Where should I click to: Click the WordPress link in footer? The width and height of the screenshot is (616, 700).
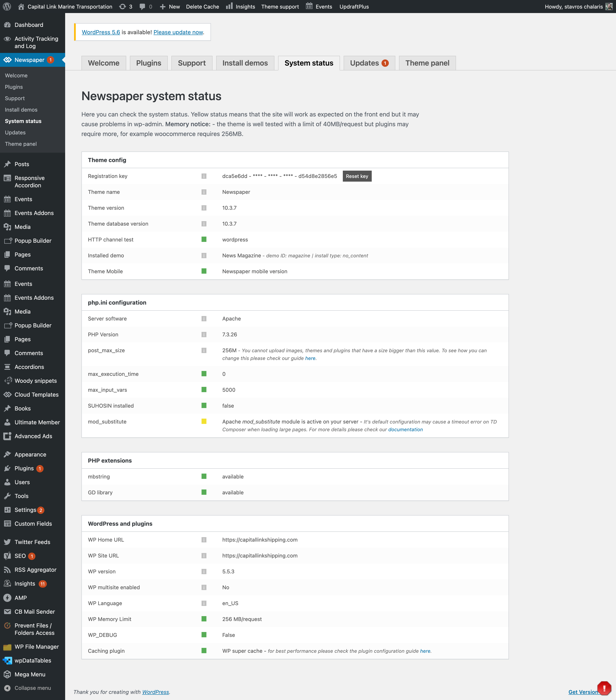click(x=156, y=692)
